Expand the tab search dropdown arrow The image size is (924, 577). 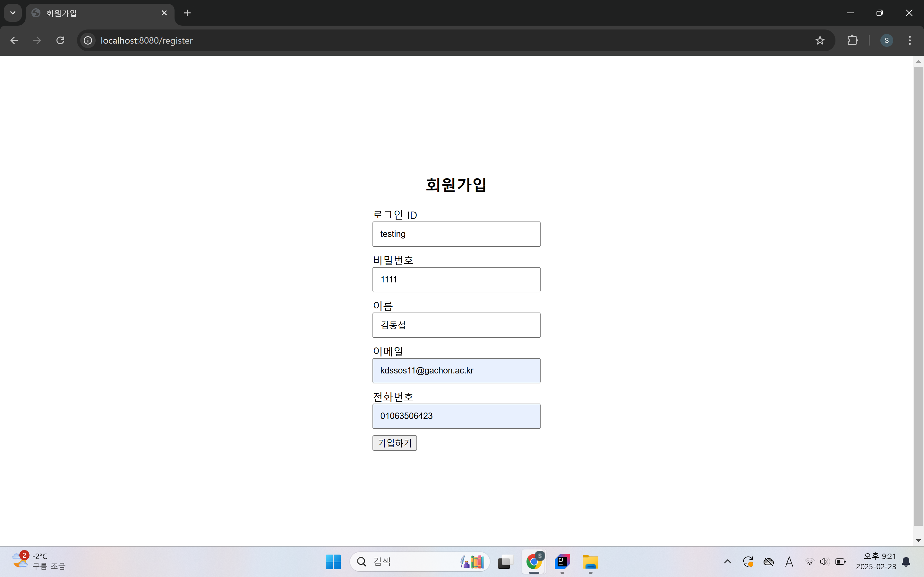[x=13, y=13]
